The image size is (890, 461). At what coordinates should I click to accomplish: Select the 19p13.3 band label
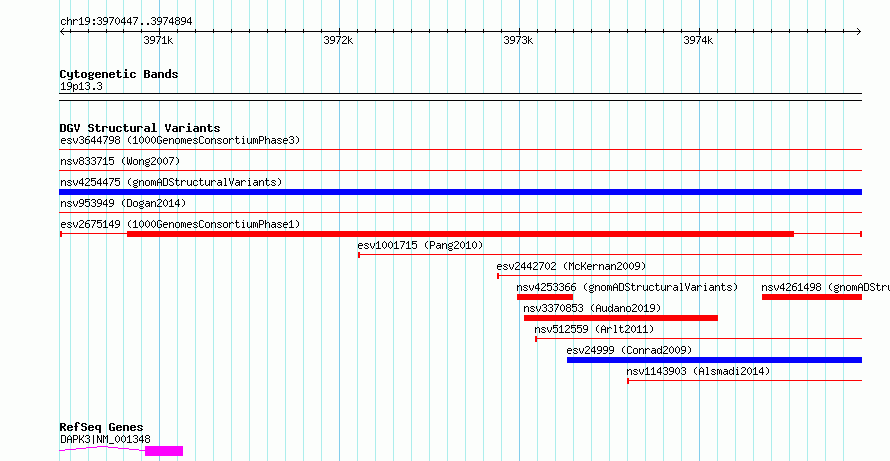click(x=82, y=87)
